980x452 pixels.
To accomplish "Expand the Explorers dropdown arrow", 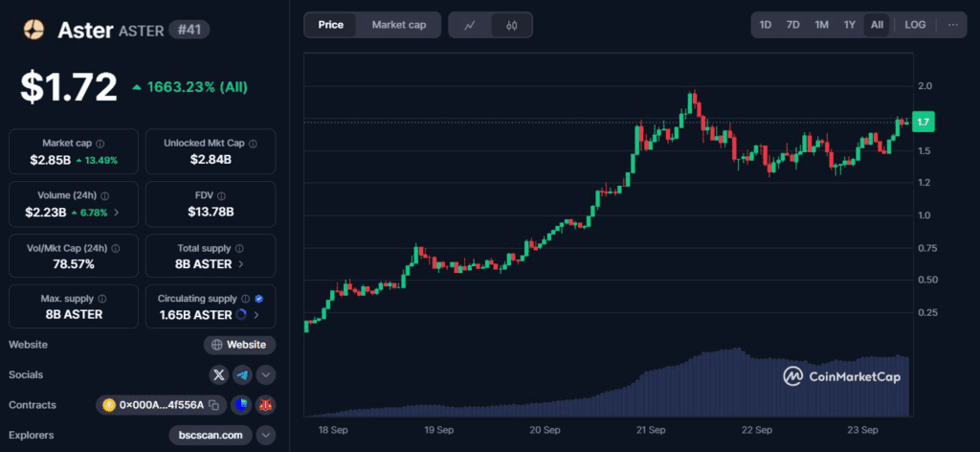I will tap(266, 436).
